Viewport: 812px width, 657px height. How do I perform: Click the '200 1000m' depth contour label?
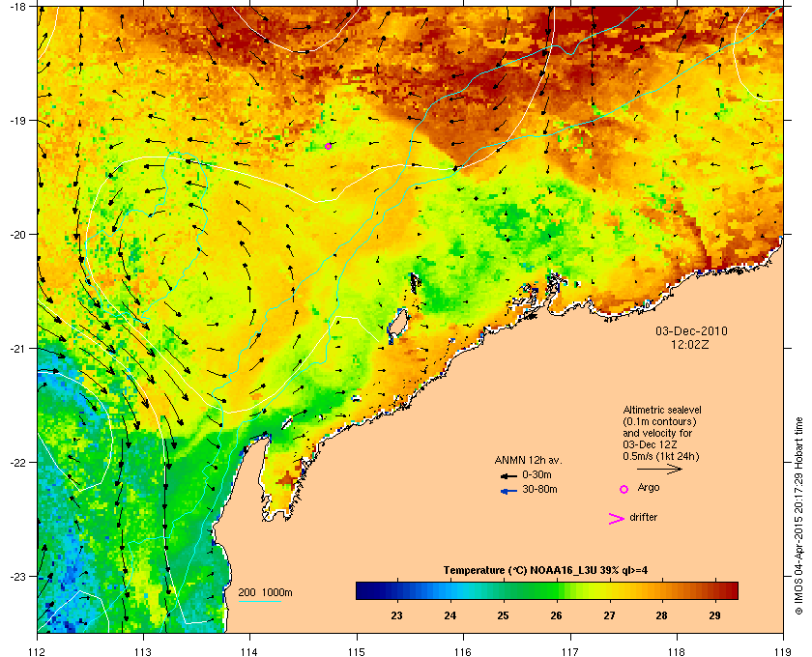(265, 592)
